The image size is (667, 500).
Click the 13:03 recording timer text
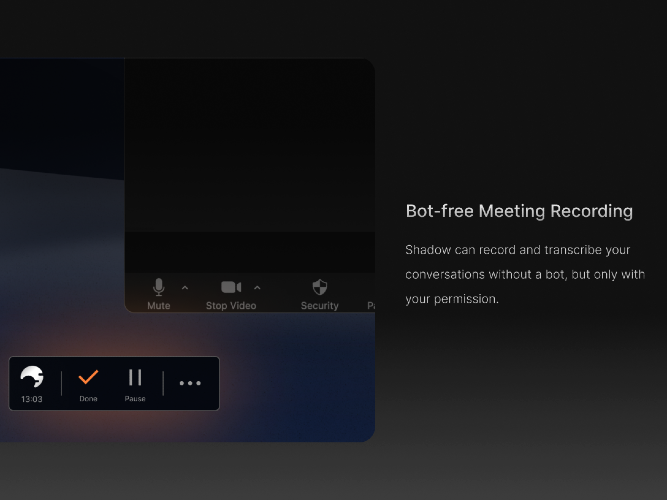point(32,399)
